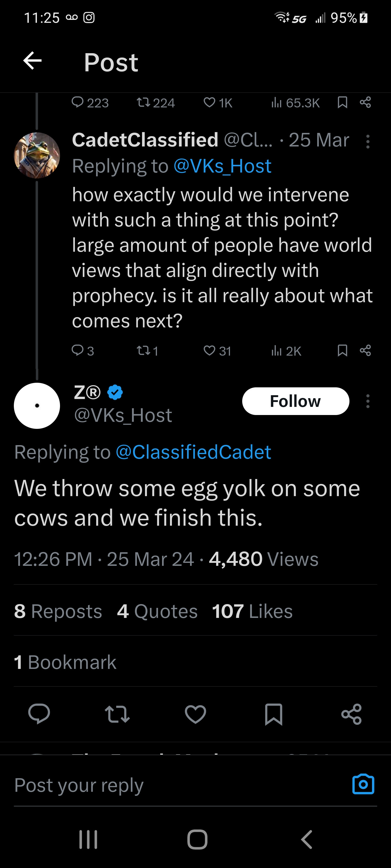Open CadetClassified's frog profile picture
Viewport: 391px width, 868px height.
pos(37,155)
